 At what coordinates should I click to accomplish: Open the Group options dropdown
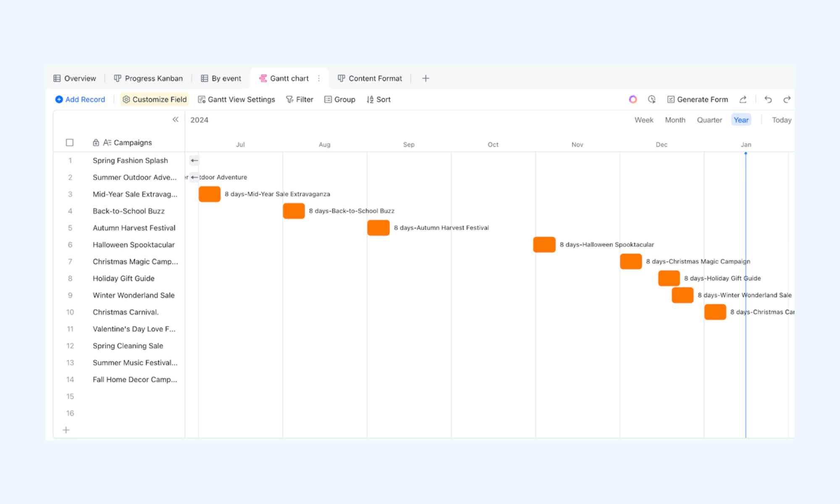(x=340, y=100)
